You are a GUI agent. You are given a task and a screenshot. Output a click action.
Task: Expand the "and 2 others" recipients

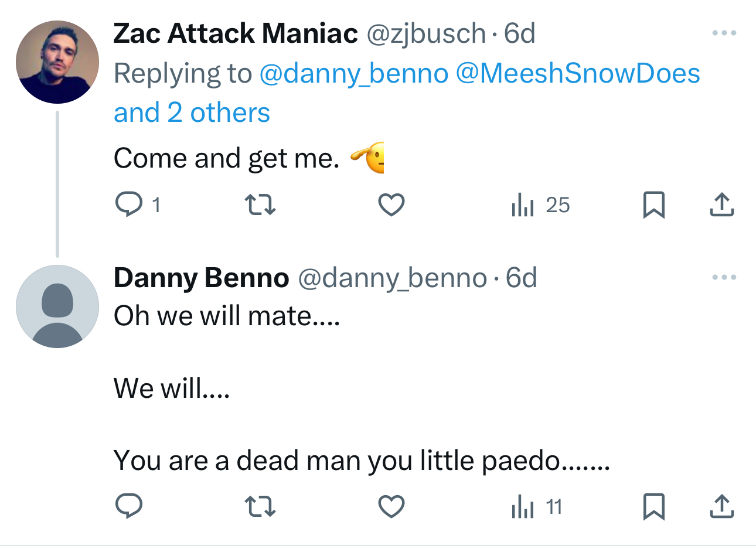tap(192, 113)
